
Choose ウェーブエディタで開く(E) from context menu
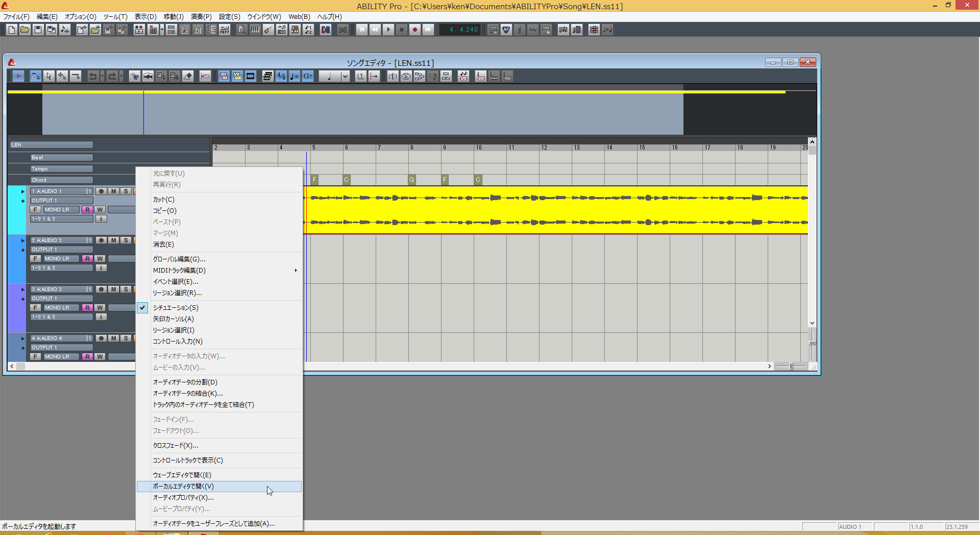pyautogui.click(x=219, y=475)
